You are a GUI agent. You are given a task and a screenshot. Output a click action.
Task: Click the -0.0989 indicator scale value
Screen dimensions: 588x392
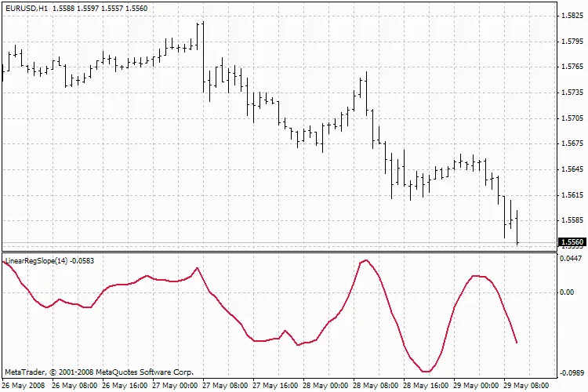coord(570,374)
